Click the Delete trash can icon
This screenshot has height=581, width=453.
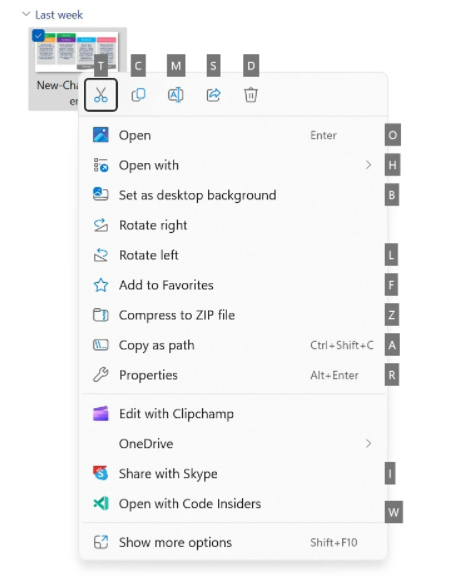click(251, 95)
